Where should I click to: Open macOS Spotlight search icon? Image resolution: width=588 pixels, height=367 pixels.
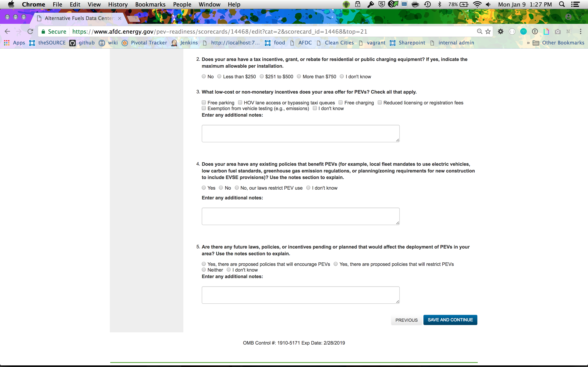click(x=562, y=4)
